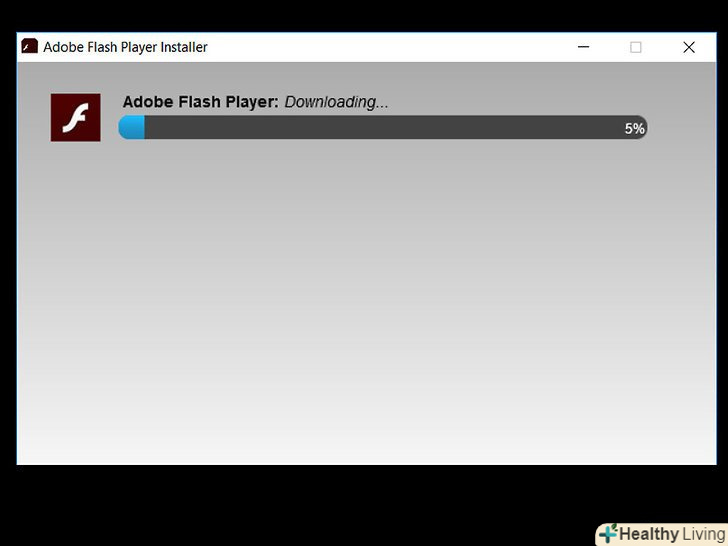Minimize the Adobe Flash Player Installer window
The width and height of the screenshot is (728, 546).
coord(584,47)
